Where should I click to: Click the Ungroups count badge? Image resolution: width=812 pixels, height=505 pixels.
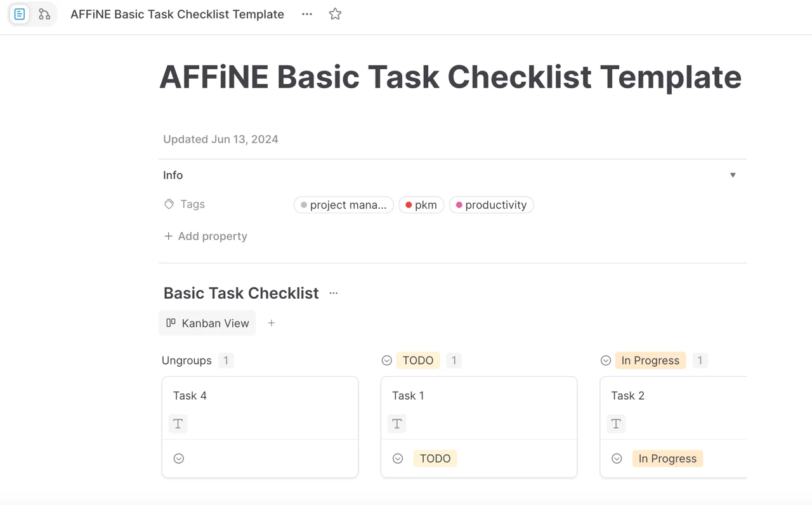tap(226, 360)
